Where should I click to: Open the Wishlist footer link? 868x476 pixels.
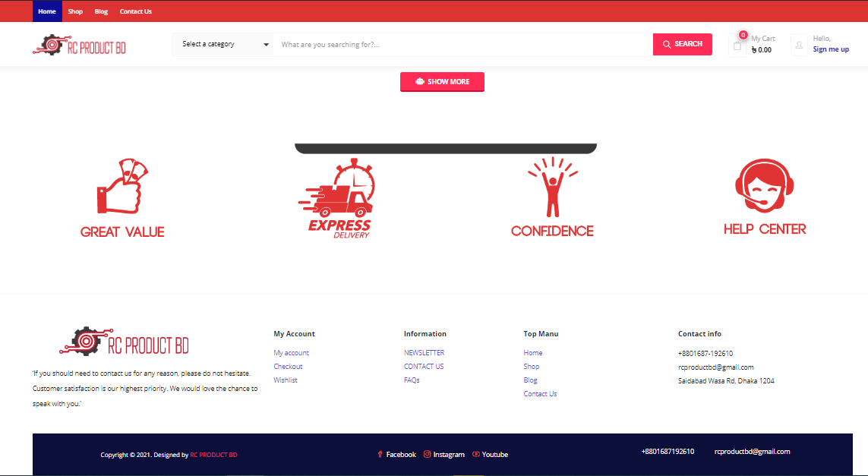coord(286,380)
